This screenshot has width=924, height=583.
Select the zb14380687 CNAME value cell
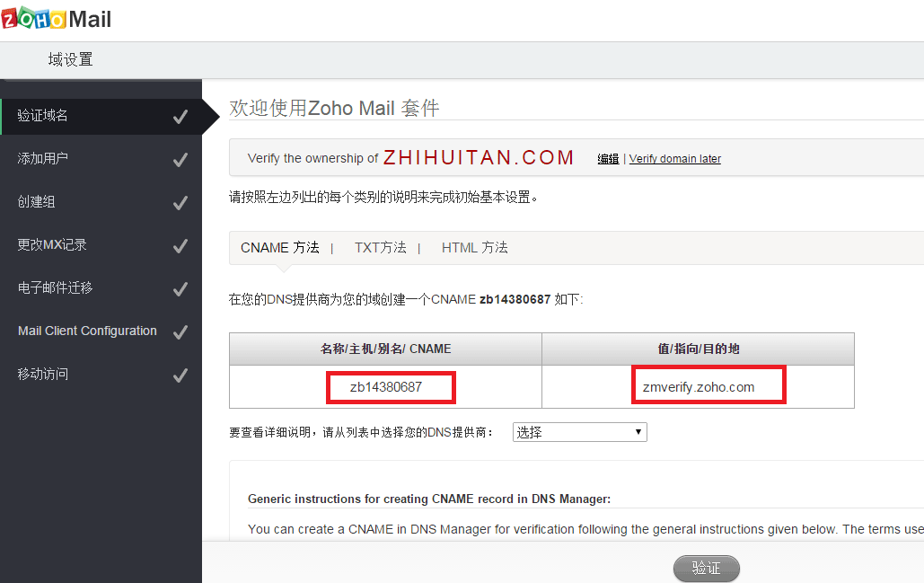[x=386, y=387]
